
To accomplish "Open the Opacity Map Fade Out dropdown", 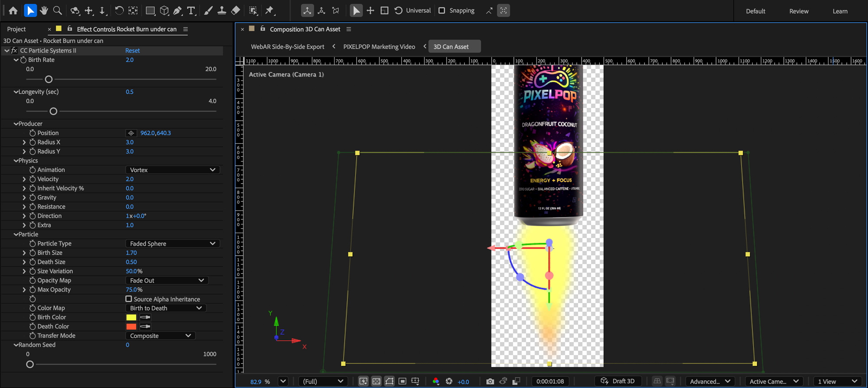I will click(x=167, y=280).
